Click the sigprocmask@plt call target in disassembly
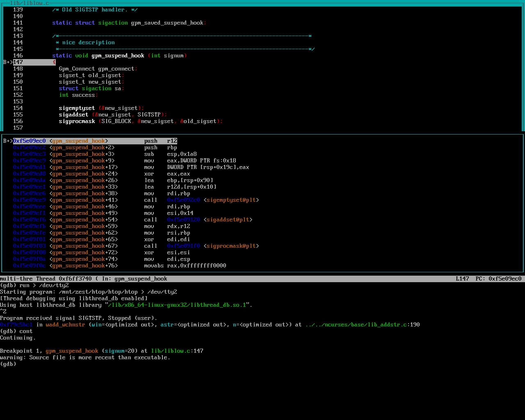 tap(231, 246)
